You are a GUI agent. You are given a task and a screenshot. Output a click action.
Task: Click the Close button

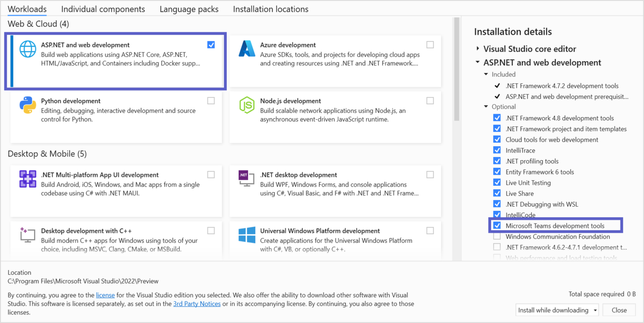[619, 310]
